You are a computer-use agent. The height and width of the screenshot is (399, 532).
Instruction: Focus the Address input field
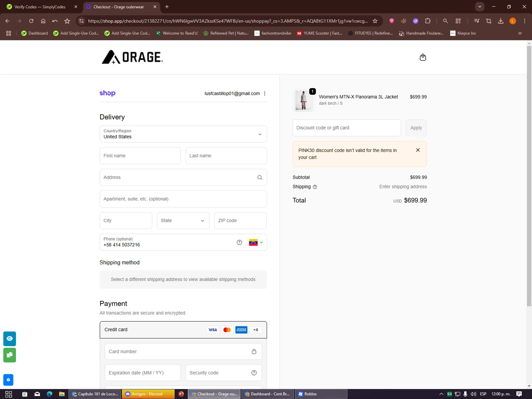pyautogui.click(x=183, y=177)
